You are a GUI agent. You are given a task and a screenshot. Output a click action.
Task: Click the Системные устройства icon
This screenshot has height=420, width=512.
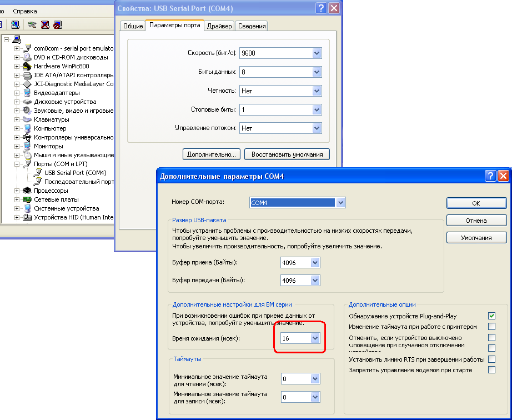pos(27,208)
